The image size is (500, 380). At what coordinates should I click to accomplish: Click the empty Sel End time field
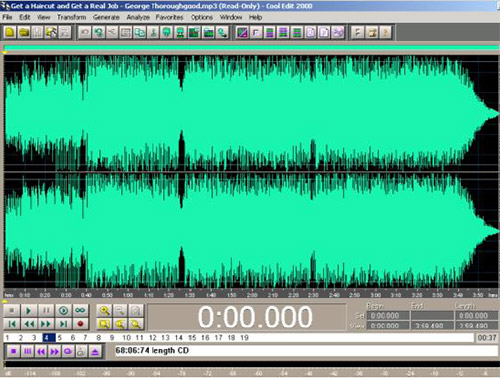[432, 315]
